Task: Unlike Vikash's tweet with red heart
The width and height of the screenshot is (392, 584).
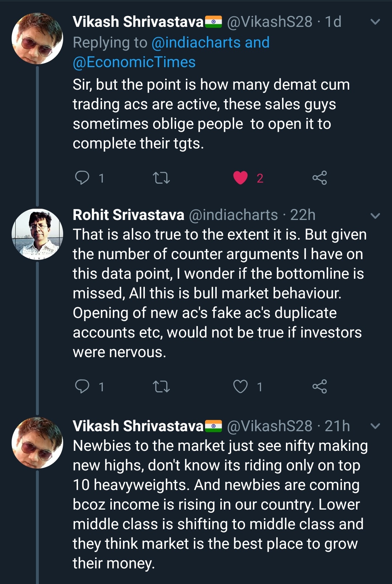Action: (x=240, y=178)
